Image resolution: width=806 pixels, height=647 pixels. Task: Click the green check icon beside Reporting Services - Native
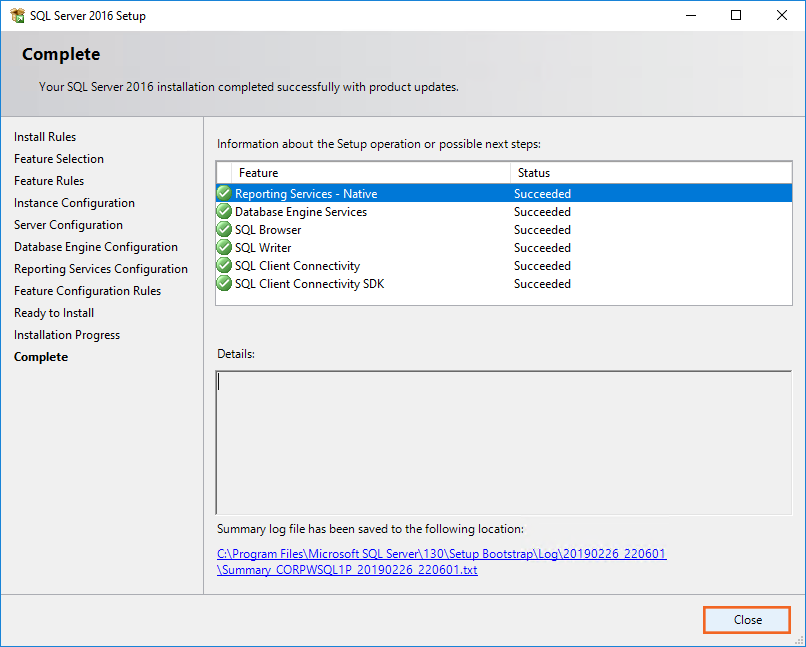pyautogui.click(x=224, y=194)
